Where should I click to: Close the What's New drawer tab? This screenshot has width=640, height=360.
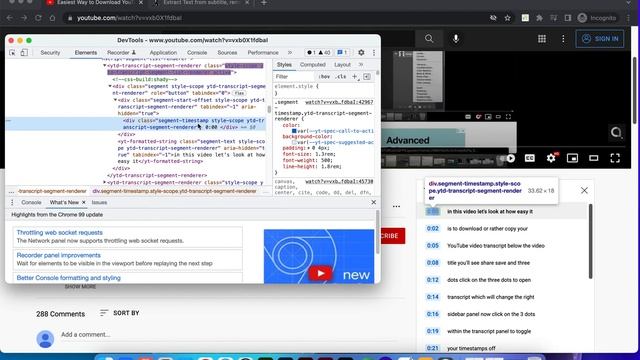[84, 202]
